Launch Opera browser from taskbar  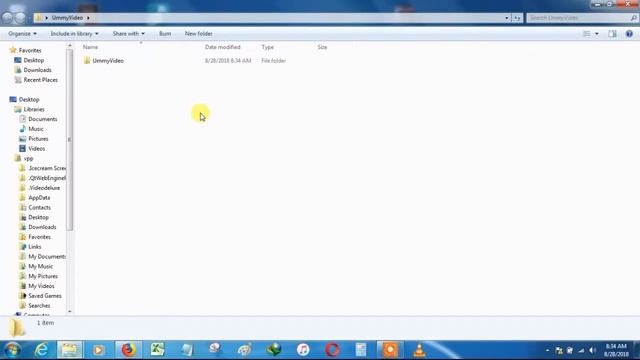[x=332, y=350]
